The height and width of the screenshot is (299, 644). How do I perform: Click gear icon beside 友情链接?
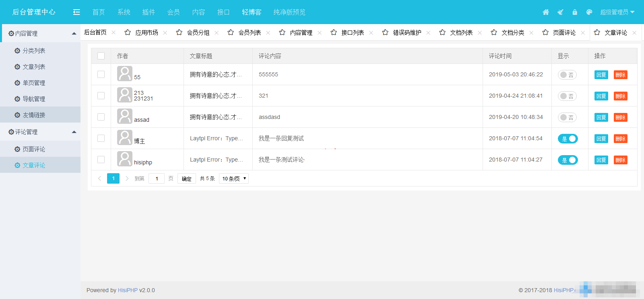click(17, 115)
